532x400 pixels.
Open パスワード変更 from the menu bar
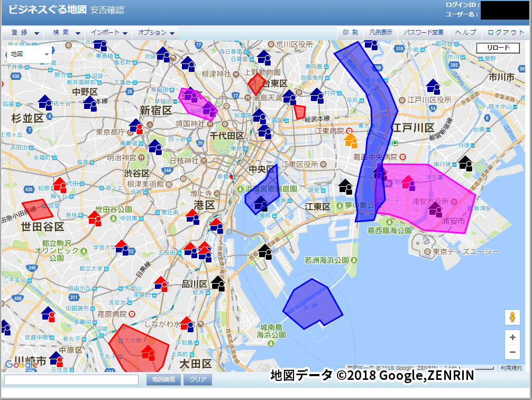[424, 33]
